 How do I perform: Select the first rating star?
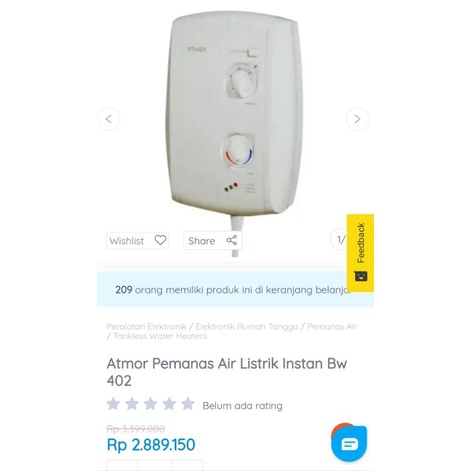point(113,404)
